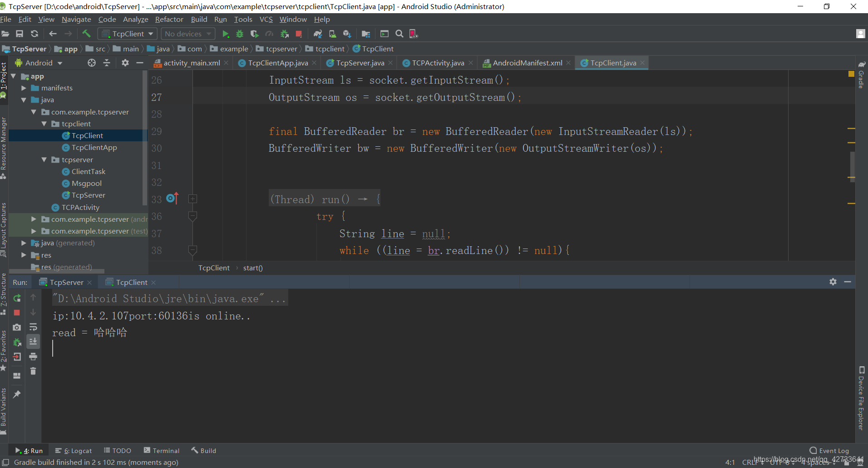Open Android project view dropdown

point(39,63)
